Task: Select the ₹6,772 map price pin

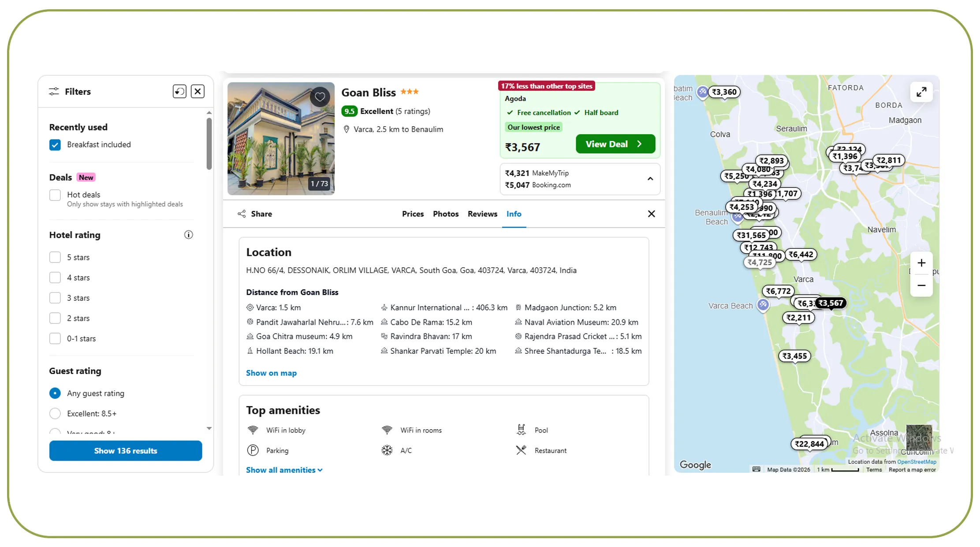Action: coord(778,291)
